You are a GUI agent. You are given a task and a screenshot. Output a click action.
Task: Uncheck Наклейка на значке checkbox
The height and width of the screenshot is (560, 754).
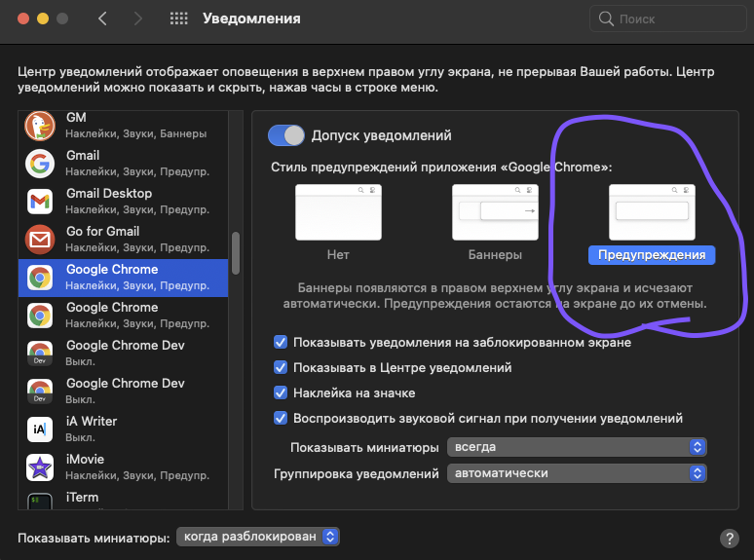(281, 392)
